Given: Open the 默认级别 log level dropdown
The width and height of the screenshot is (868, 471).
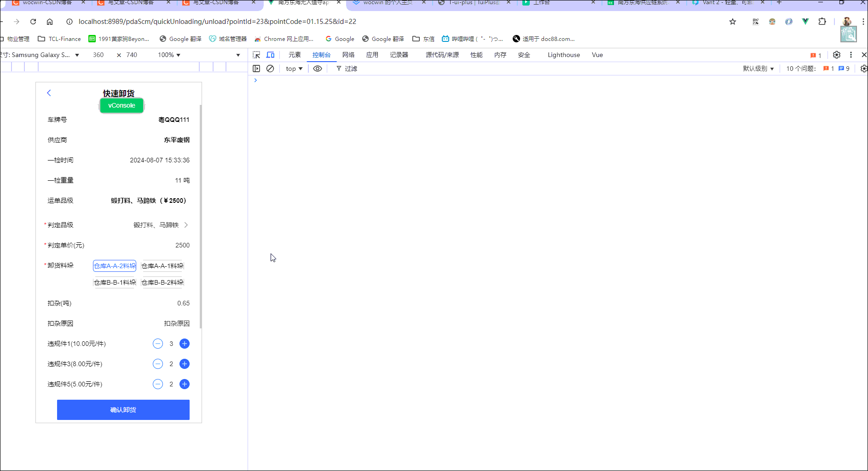Looking at the screenshot, I should pyautogui.click(x=758, y=69).
